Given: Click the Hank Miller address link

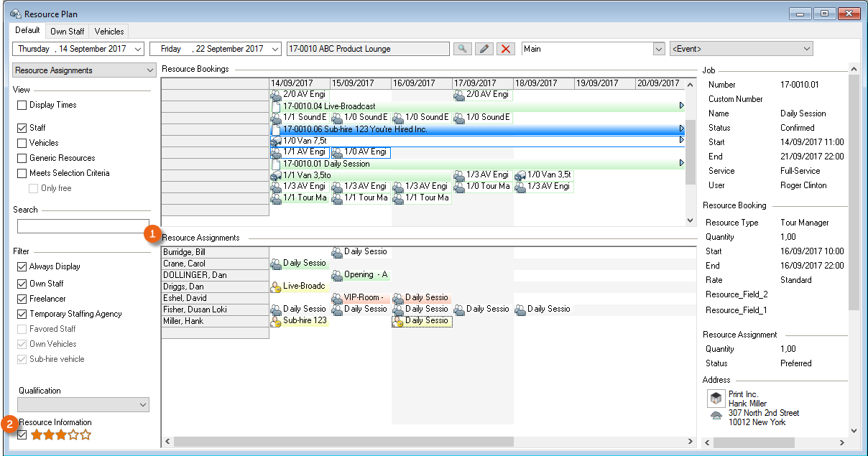Looking at the screenshot, I should [748, 404].
